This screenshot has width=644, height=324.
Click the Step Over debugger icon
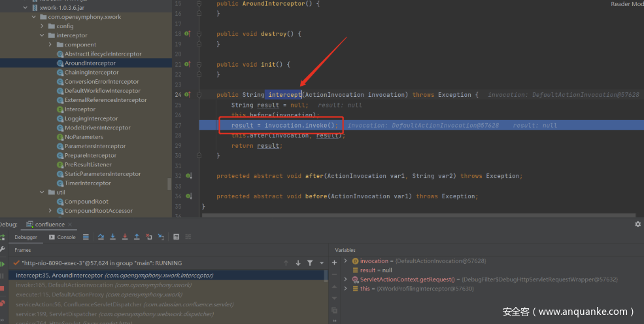pos(101,237)
